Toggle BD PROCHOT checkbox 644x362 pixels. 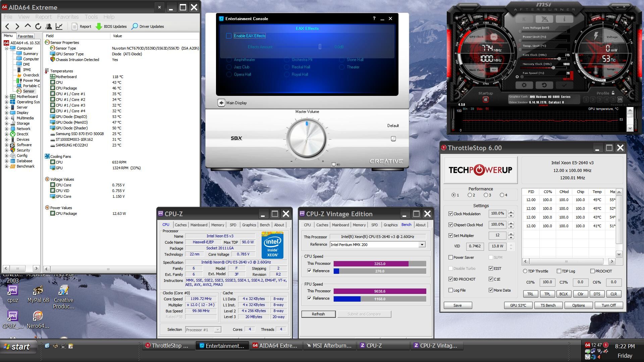[450, 279]
